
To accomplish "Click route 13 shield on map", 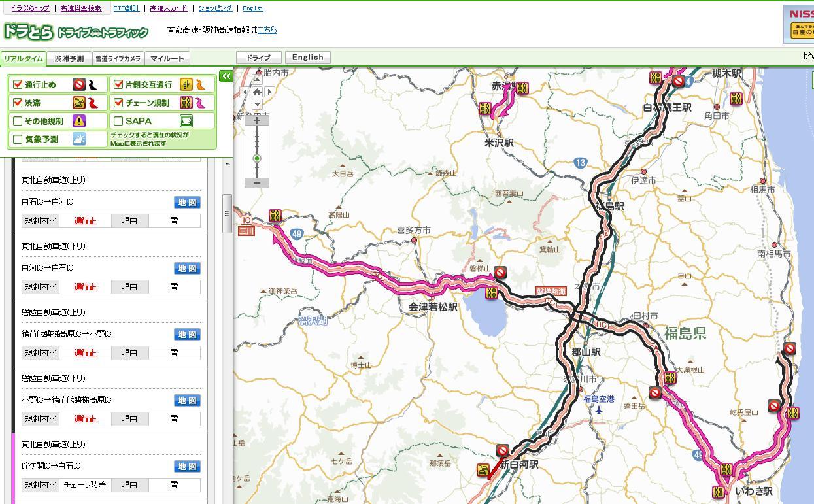I will pyautogui.click(x=581, y=163).
